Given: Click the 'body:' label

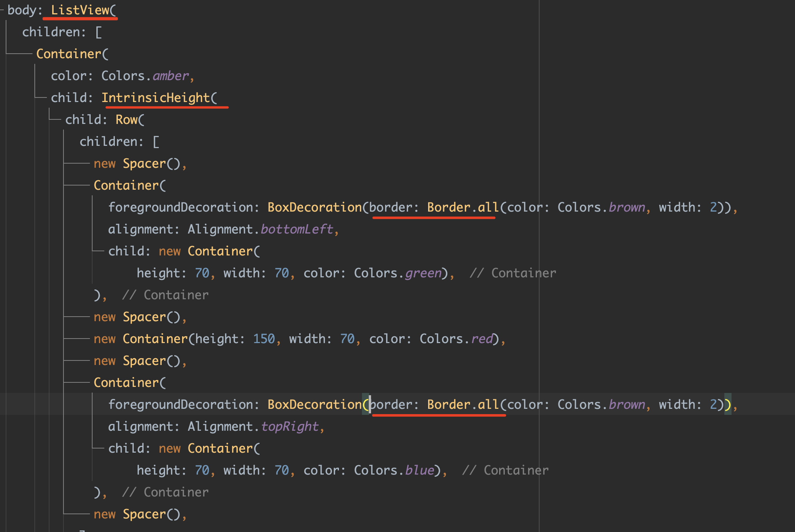Looking at the screenshot, I should coord(25,10).
